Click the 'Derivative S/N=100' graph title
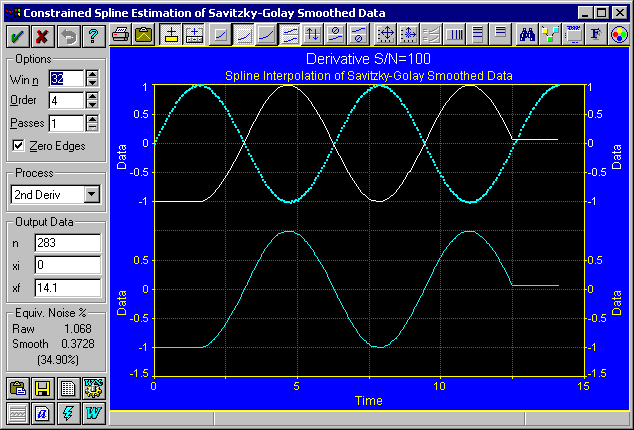The height and width of the screenshot is (430, 634). pos(368,59)
